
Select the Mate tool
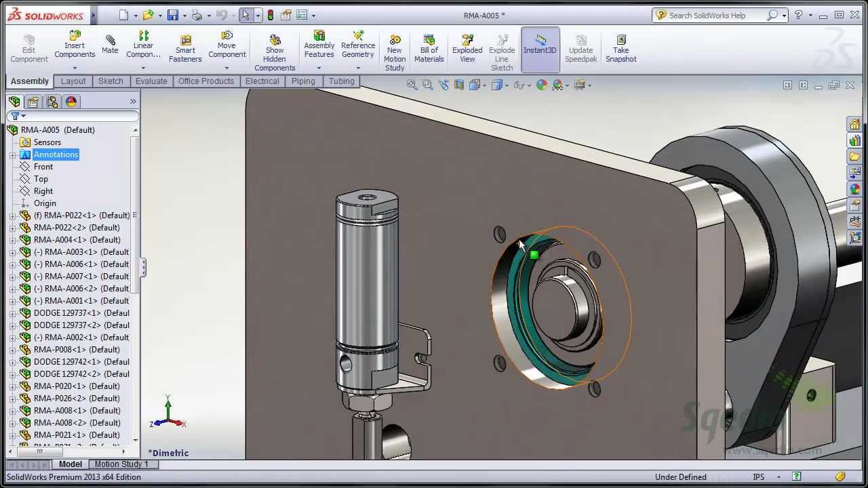110,45
